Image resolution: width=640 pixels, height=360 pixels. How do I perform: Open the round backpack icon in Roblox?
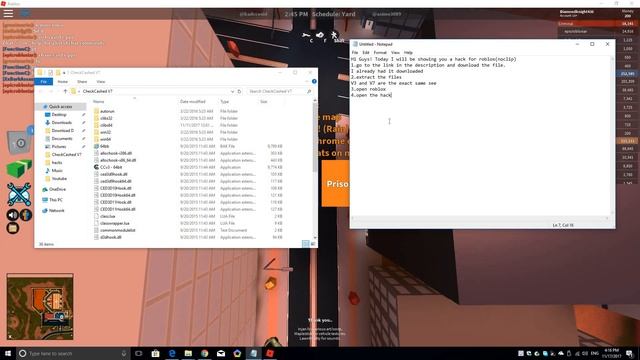pos(13,228)
